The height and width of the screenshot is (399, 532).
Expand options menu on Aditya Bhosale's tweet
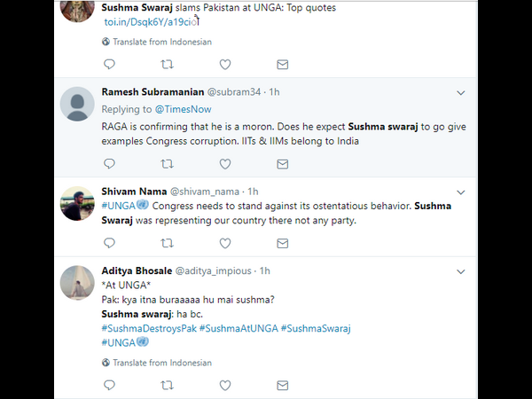coord(460,270)
